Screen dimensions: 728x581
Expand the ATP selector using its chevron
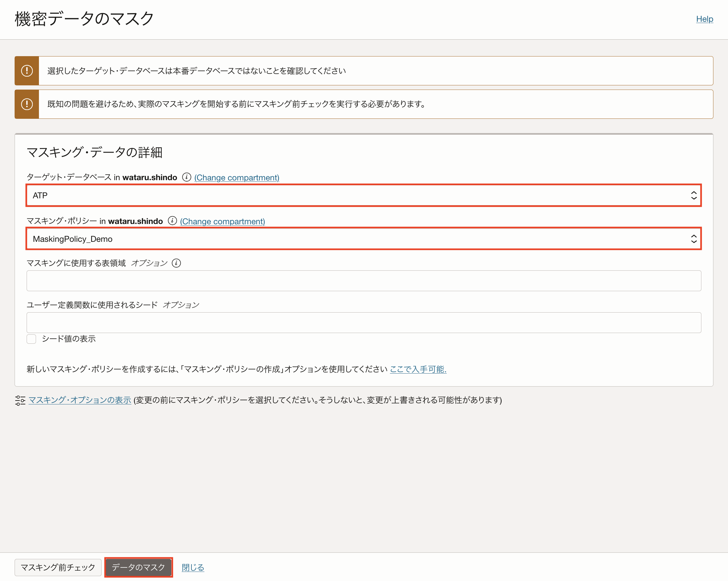694,195
